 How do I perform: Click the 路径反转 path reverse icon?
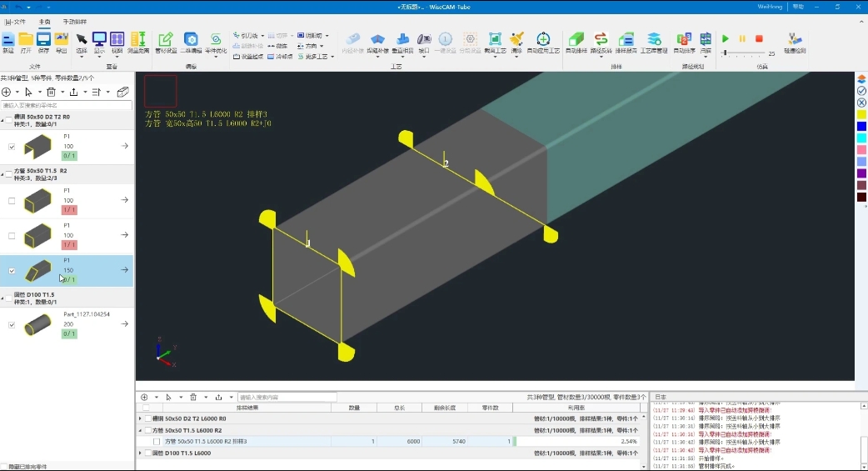[601, 42]
